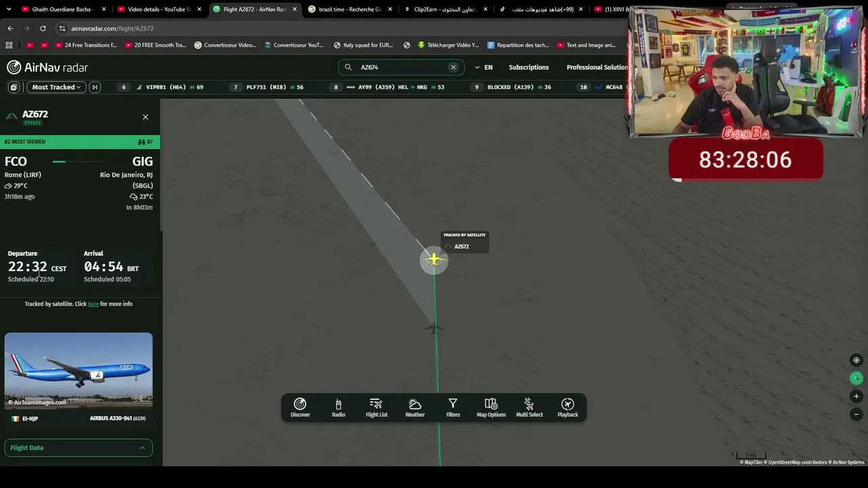Click the watchers binoculars icon

coord(142,142)
